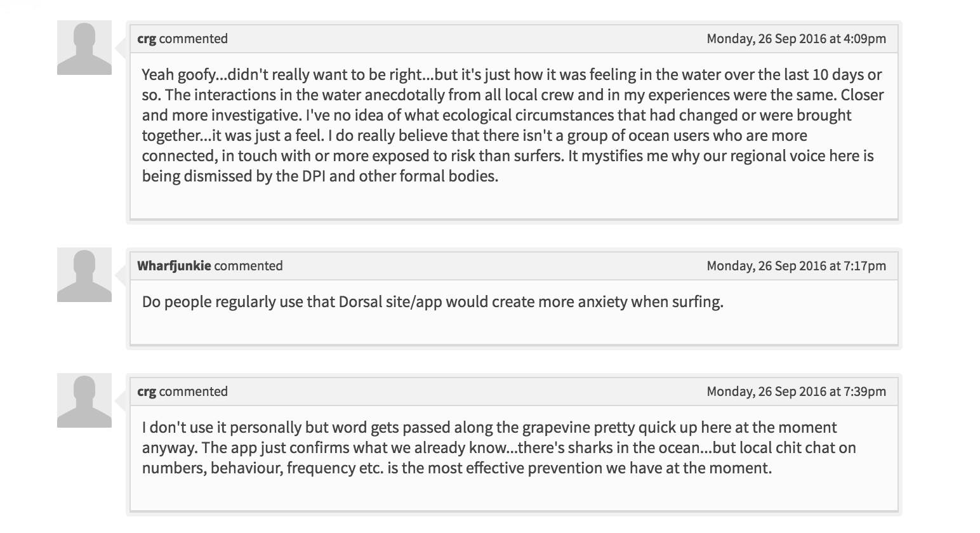
Task: Click the avatar beside crg's 4:09pm comment
Action: pyautogui.click(x=84, y=48)
